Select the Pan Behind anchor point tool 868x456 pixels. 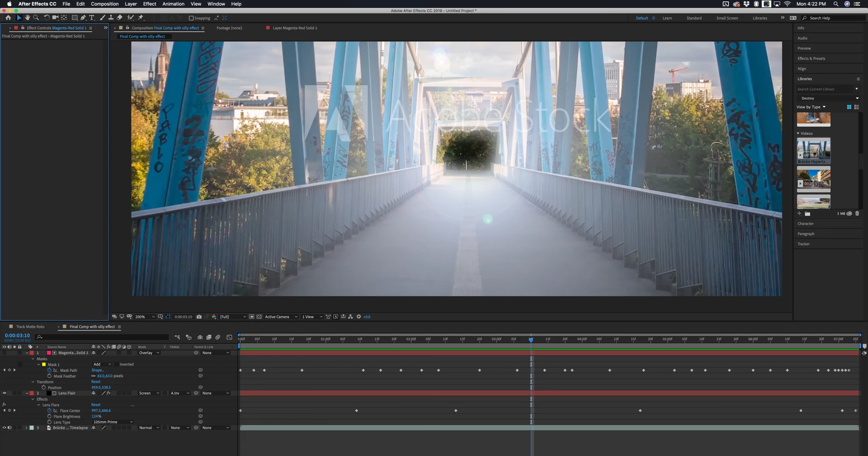64,18
